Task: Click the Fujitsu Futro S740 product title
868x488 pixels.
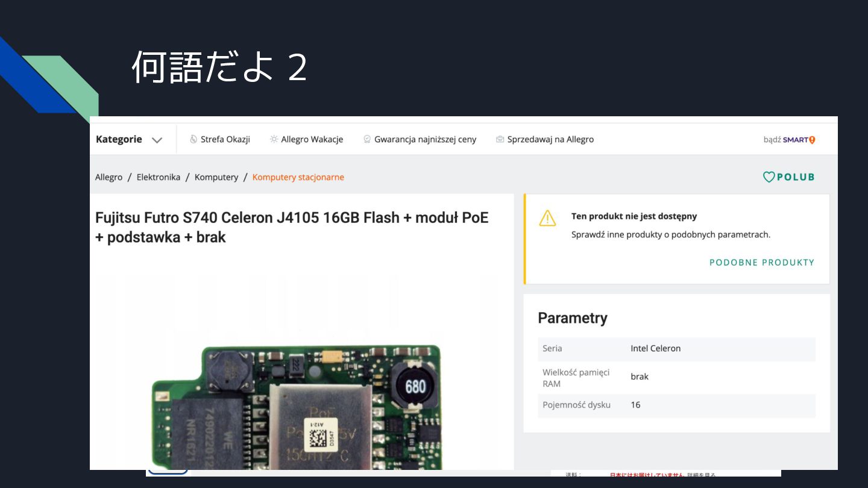Action: 292,227
